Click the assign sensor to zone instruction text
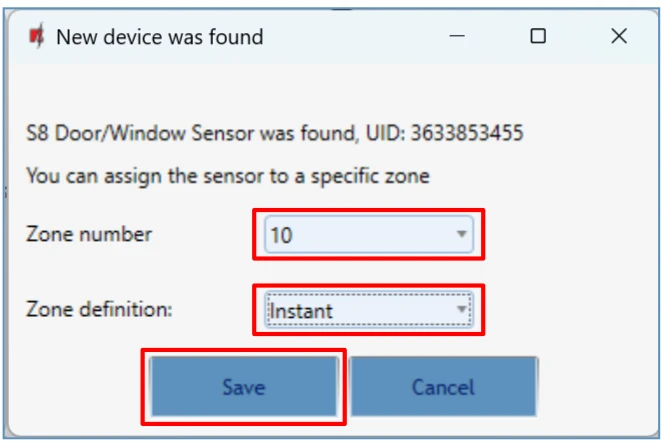This screenshot has width=663, height=443. pos(227,177)
